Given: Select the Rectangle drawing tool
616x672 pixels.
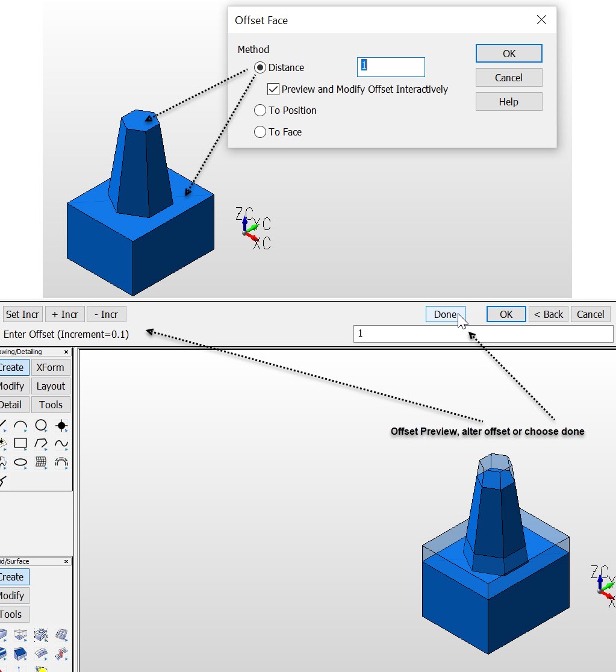Looking at the screenshot, I should 20,444.
